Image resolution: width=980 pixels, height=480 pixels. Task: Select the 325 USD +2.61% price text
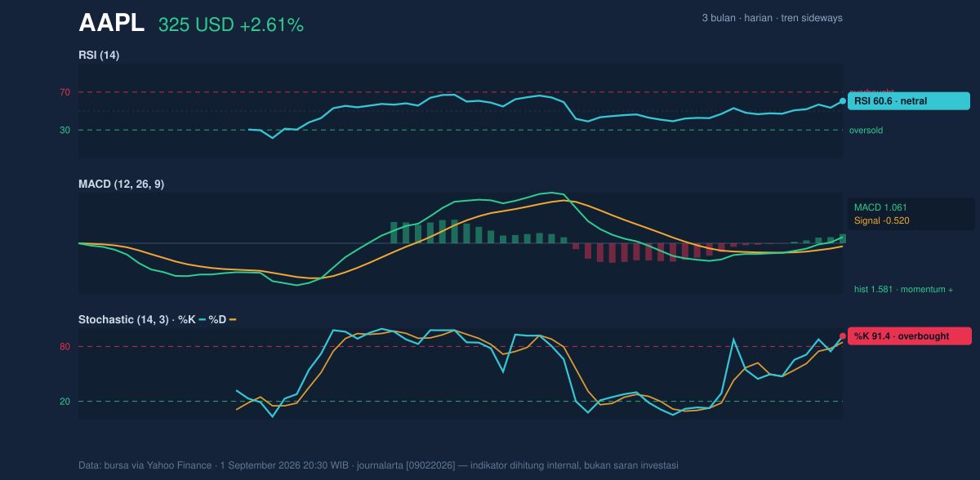(x=231, y=25)
